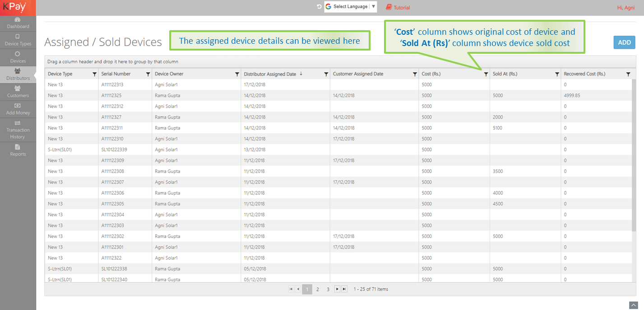Open filter for Recovered Cost (Rs.) column
The height and width of the screenshot is (310, 644).
628,74
